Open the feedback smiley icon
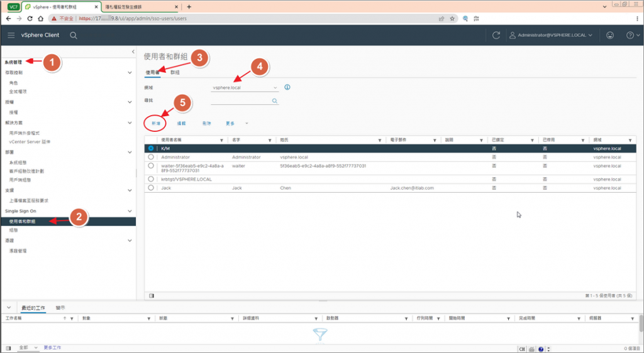The image size is (644, 353). [610, 35]
